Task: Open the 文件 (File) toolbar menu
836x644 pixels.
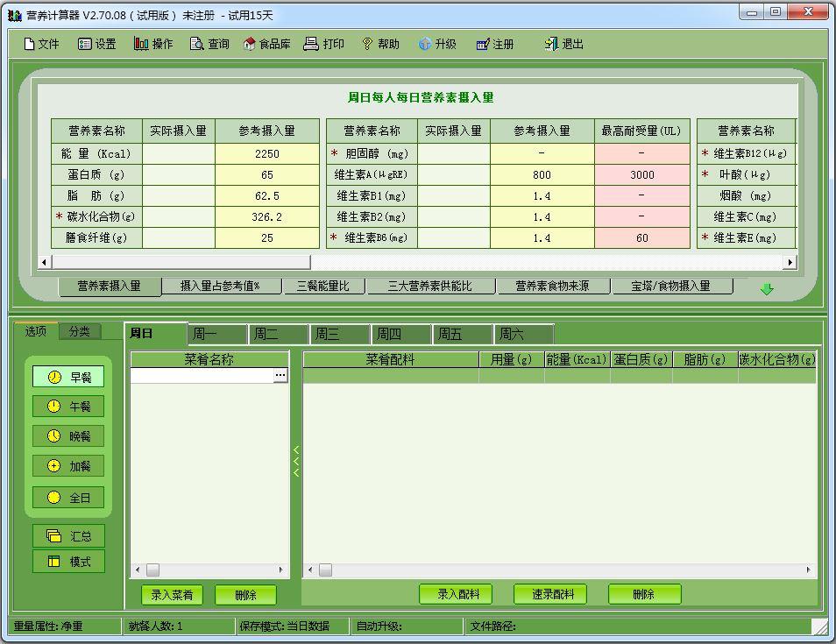Action: tap(41, 44)
